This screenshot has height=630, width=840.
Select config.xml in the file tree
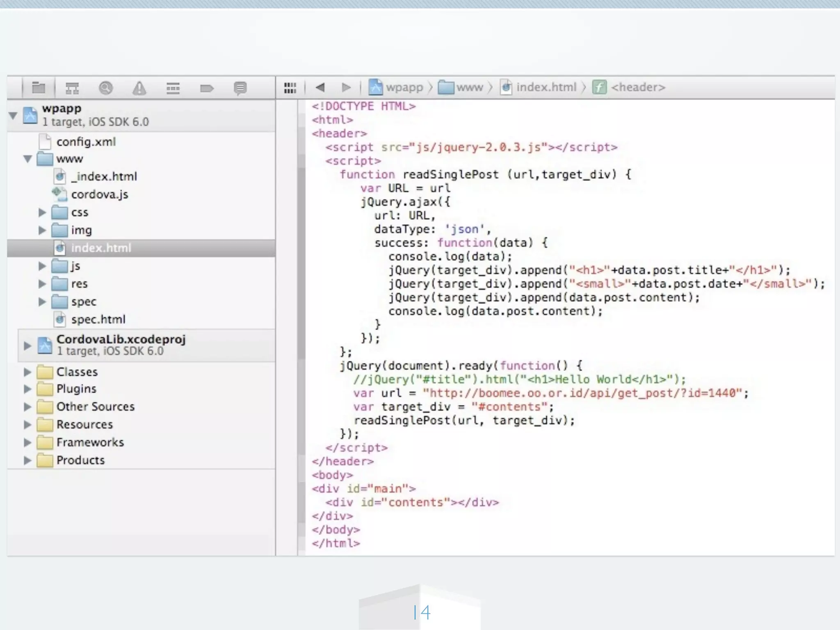86,142
